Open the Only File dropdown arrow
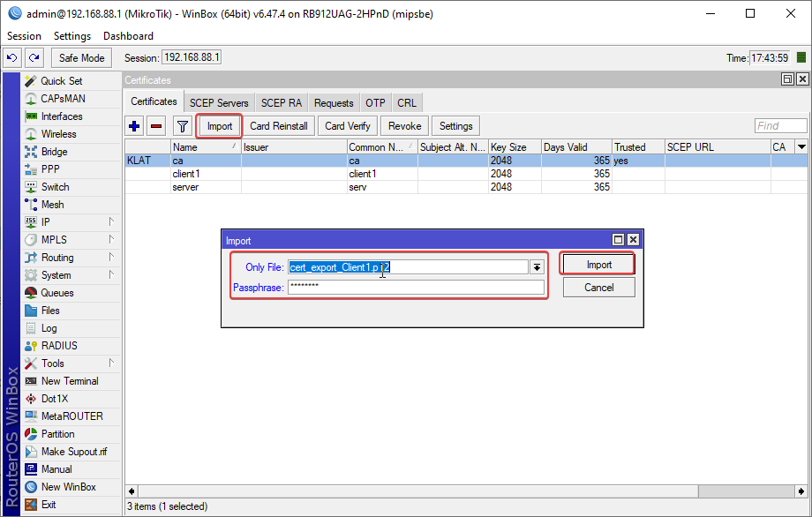 point(537,267)
